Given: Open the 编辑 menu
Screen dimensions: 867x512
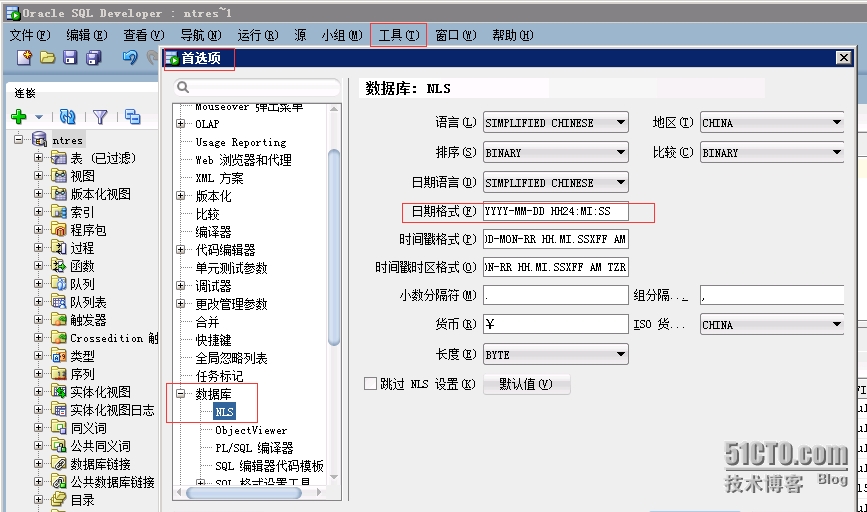Looking at the screenshot, I should (x=87, y=35).
